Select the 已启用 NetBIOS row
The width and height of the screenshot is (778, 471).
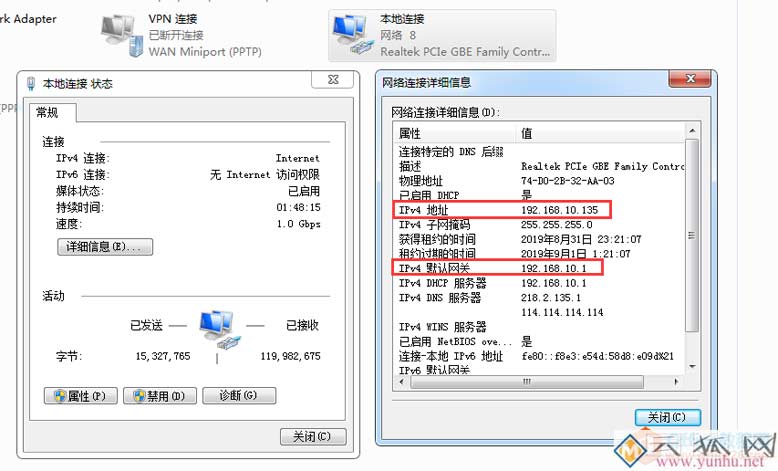540,341
